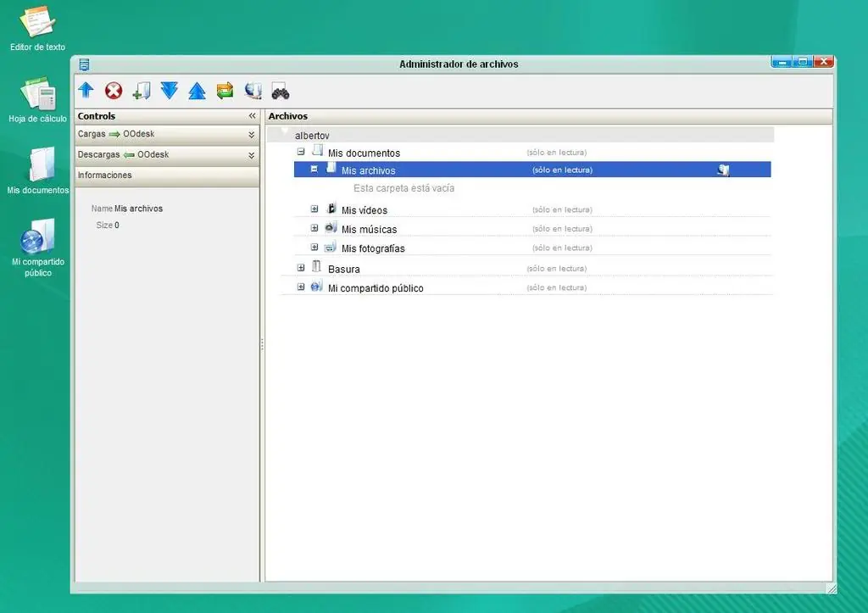Image resolution: width=868 pixels, height=613 pixels.
Task: Click the Mis fotografías folder icon
Action: [331, 247]
